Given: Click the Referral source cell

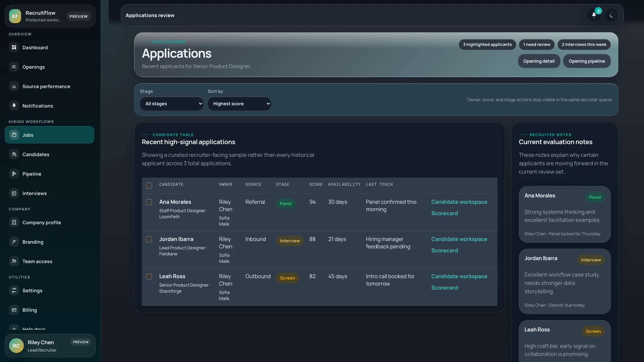Looking at the screenshot, I should [x=255, y=202].
